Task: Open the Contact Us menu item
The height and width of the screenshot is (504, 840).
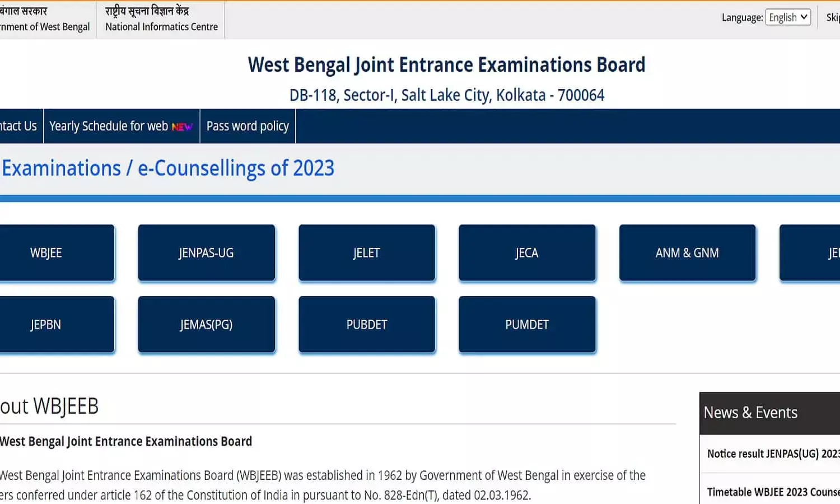Action: tap(19, 127)
